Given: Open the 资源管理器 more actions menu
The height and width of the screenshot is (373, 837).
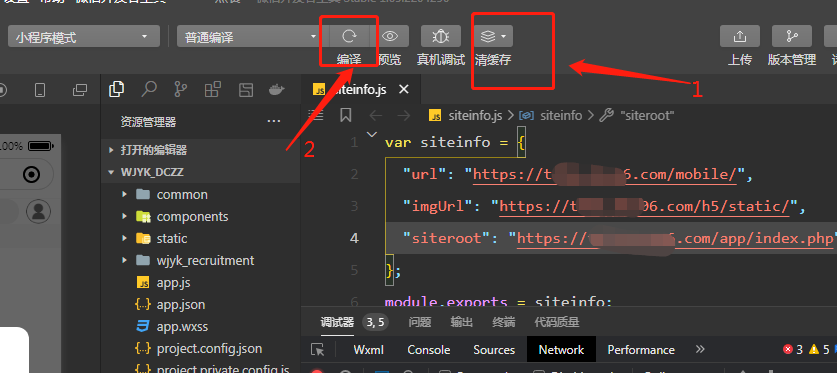Looking at the screenshot, I should click(x=274, y=122).
